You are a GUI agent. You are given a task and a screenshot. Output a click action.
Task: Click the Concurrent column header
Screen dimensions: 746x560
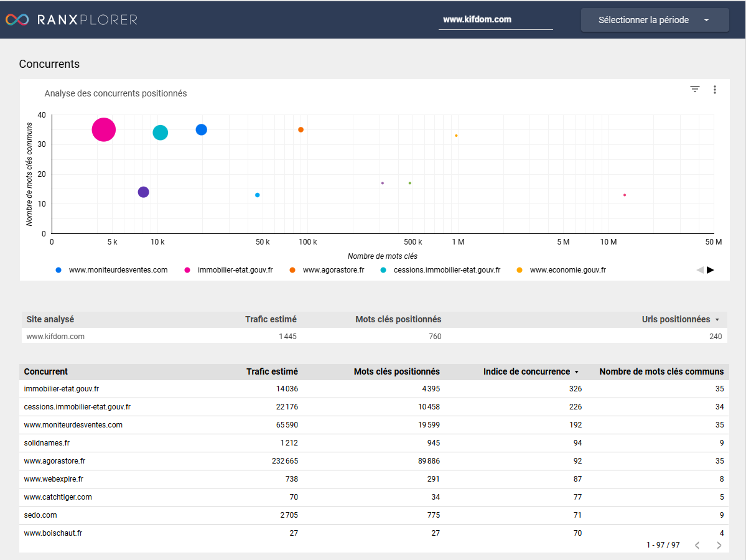45,371
